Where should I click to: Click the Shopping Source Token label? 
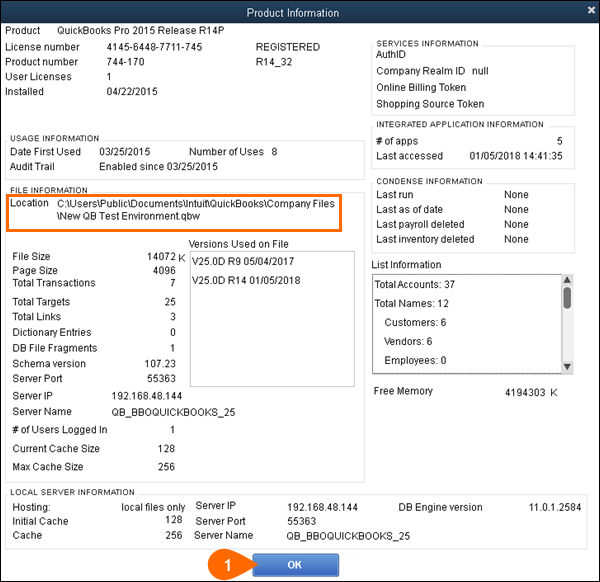430,104
